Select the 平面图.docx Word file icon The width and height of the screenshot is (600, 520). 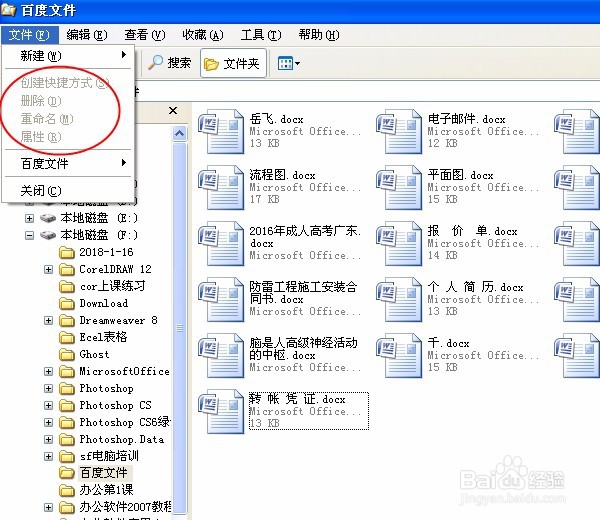(399, 187)
